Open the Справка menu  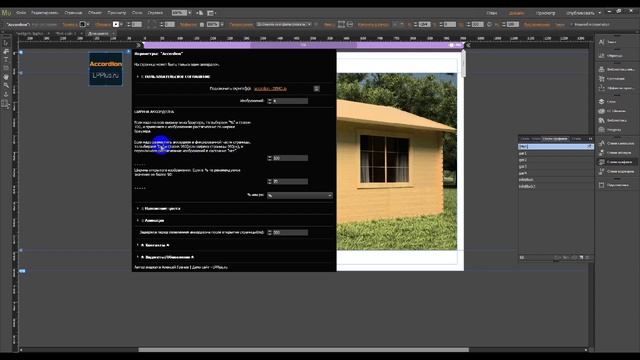(155, 13)
